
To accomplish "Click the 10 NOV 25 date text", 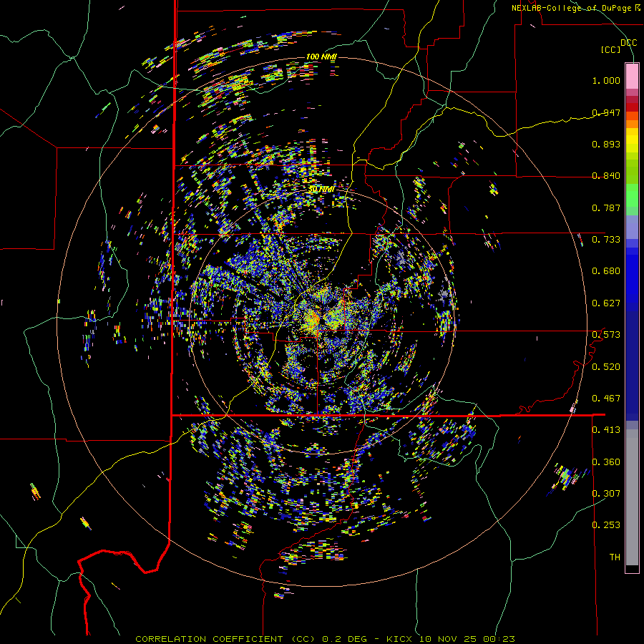I will pos(448,639).
